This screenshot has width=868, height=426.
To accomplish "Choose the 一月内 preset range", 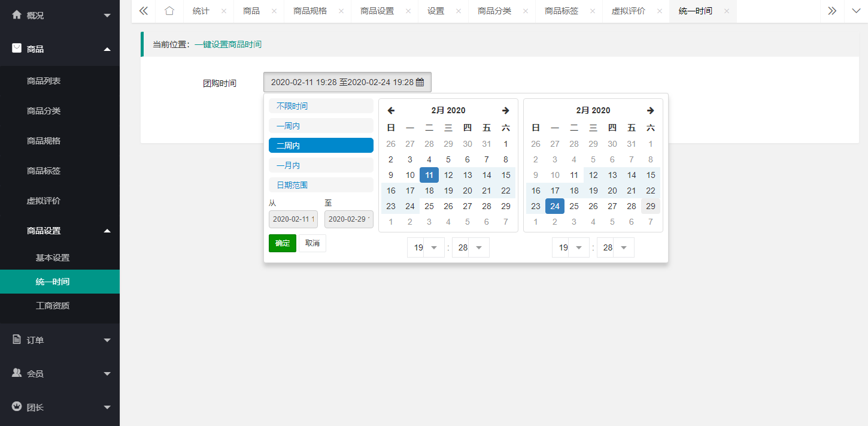I will click(321, 165).
